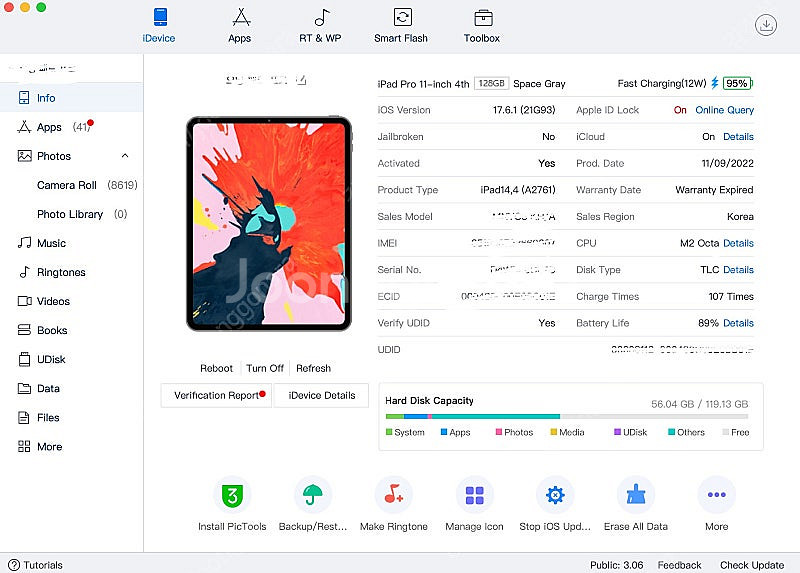Click the Public: 3.06 version text

click(x=616, y=565)
